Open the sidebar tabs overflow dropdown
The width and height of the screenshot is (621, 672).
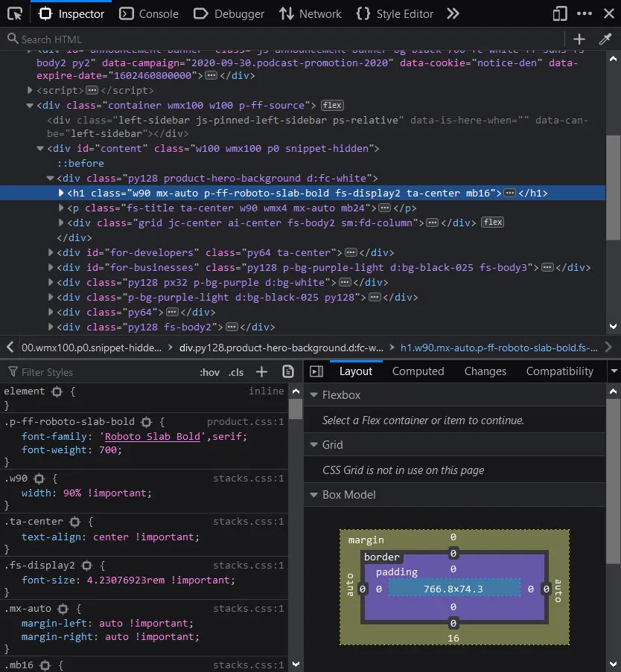point(614,371)
